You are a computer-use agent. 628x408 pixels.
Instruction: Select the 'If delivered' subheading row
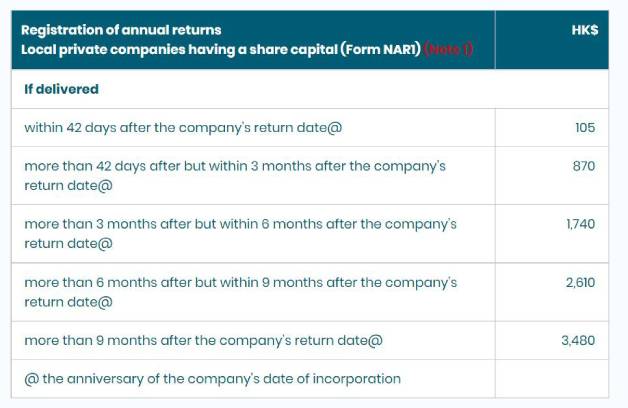click(61, 89)
